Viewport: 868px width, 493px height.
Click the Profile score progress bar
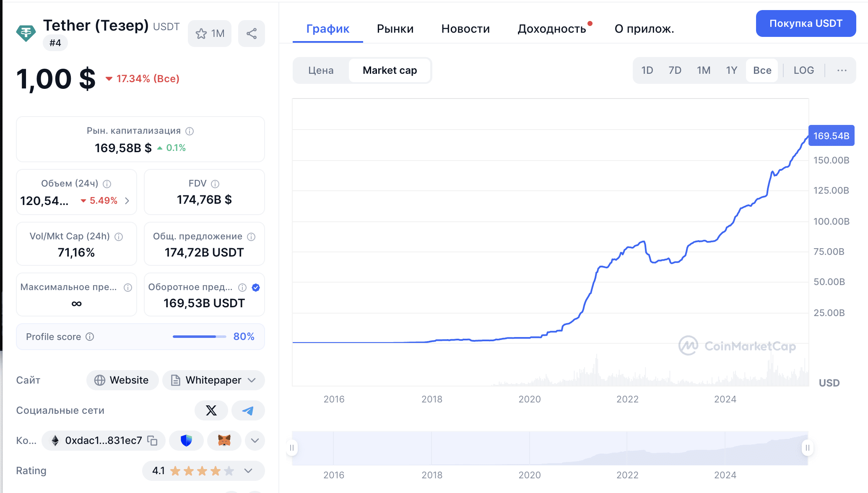tap(199, 336)
